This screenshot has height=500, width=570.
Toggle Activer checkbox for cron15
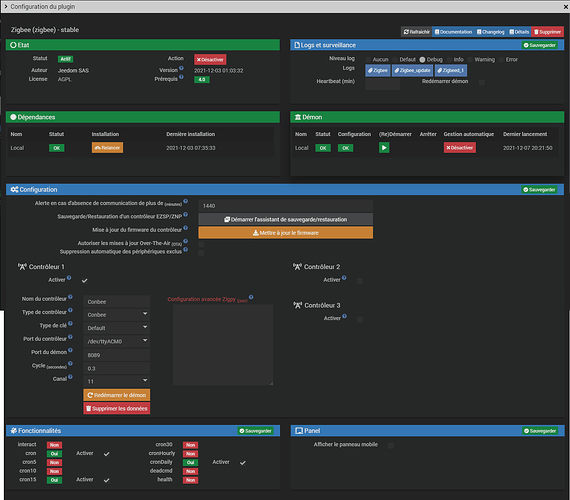(x=107, y=480)
